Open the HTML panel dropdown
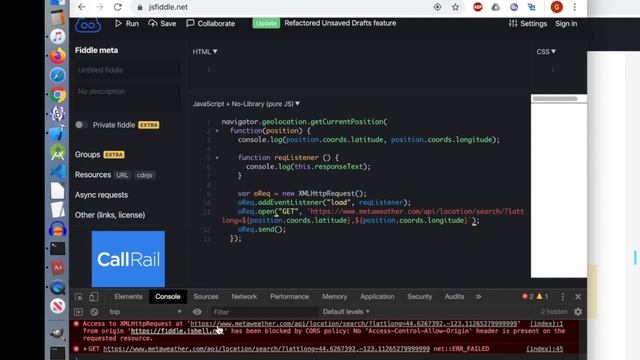Viewport: 640px width, 360px height. point(205,52)
